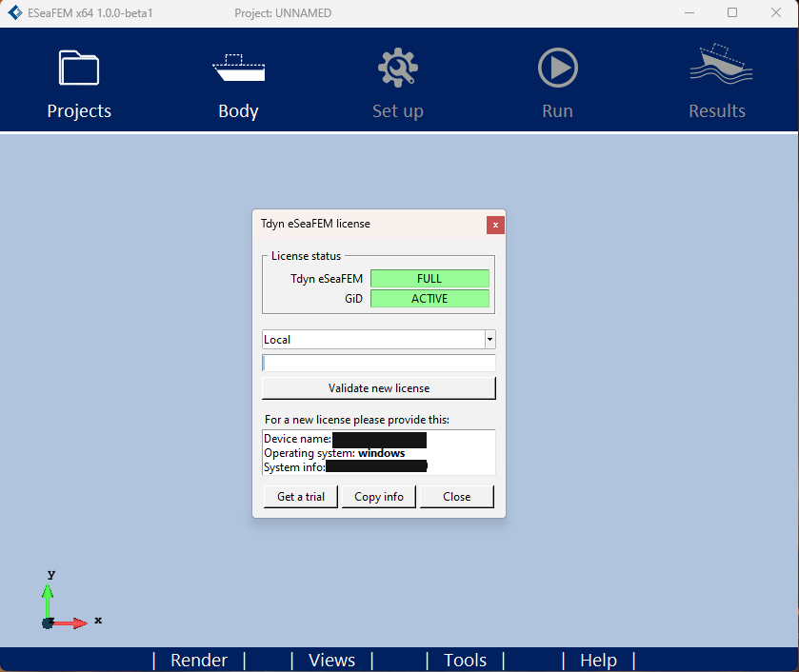This screenshot has height=672, width=799.
Task: Click the System info label
Action: tap(294, 467)
